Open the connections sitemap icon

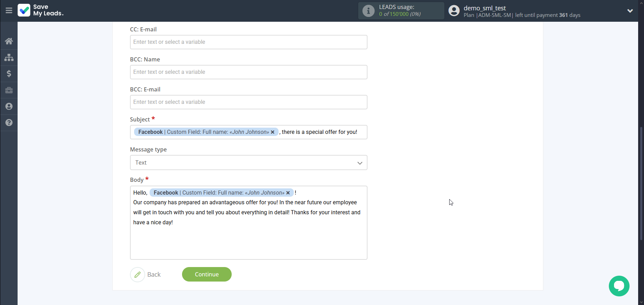coord(9,57)
